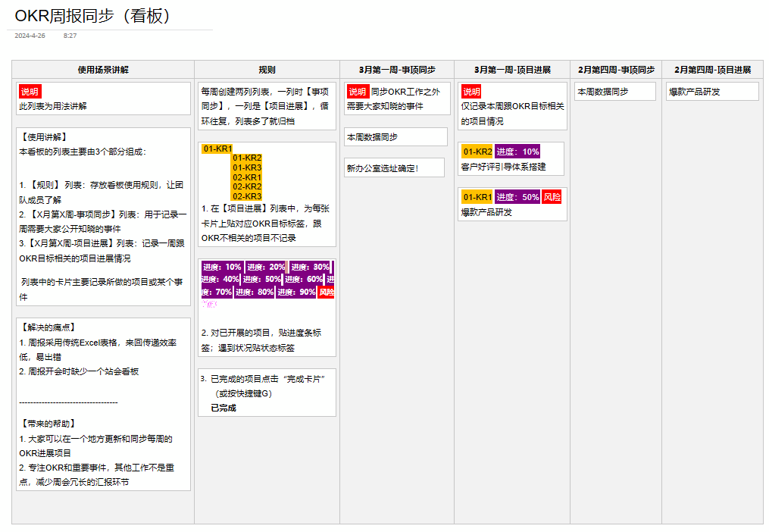Image resolution: width=769 pixels, height=532 pixels.
Task: Click the 2月第四周-事项同步 column header
Action: [x=616, y=70]
